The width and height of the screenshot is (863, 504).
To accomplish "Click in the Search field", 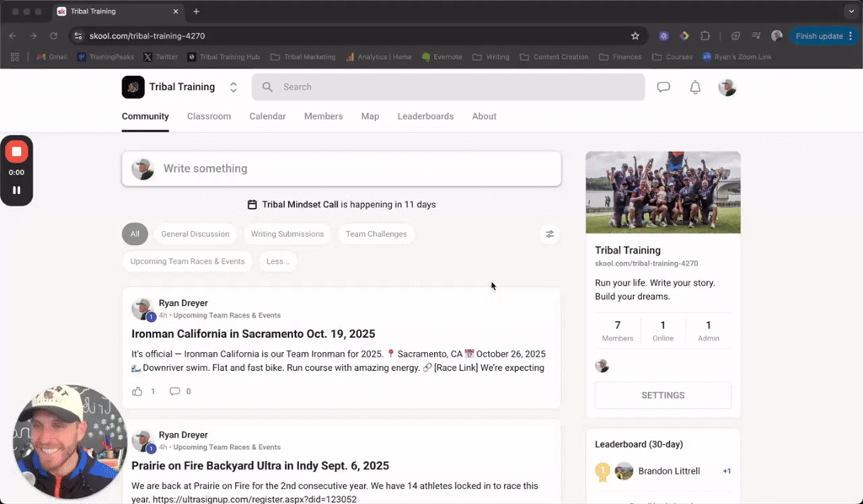I will click(448, 87).
